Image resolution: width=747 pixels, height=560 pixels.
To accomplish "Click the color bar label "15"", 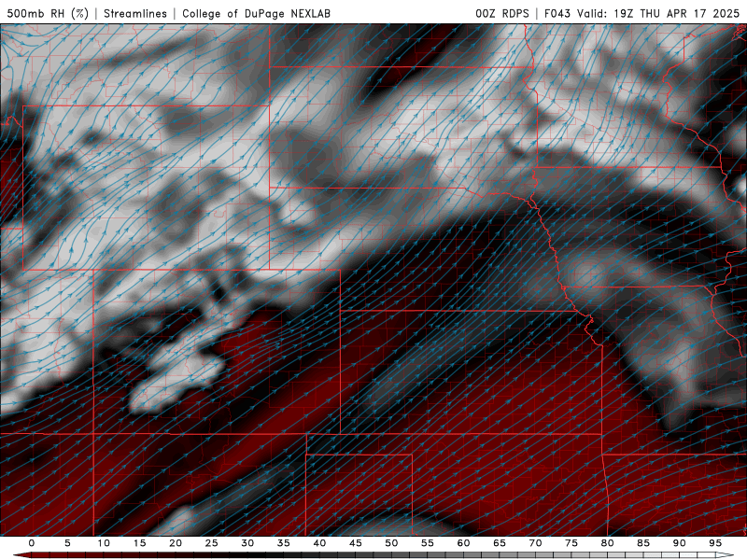I will (139, 543).
